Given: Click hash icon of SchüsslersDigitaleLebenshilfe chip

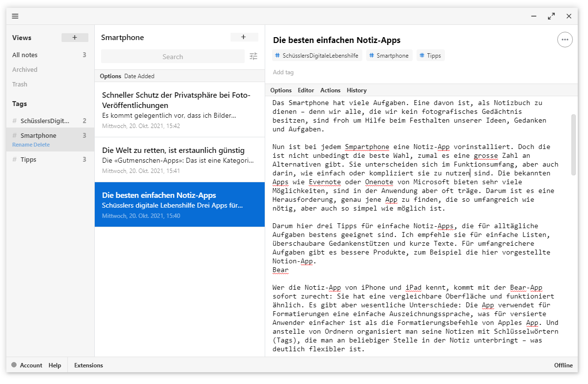Looking at the screenshot, I should (x=277, y=56).
